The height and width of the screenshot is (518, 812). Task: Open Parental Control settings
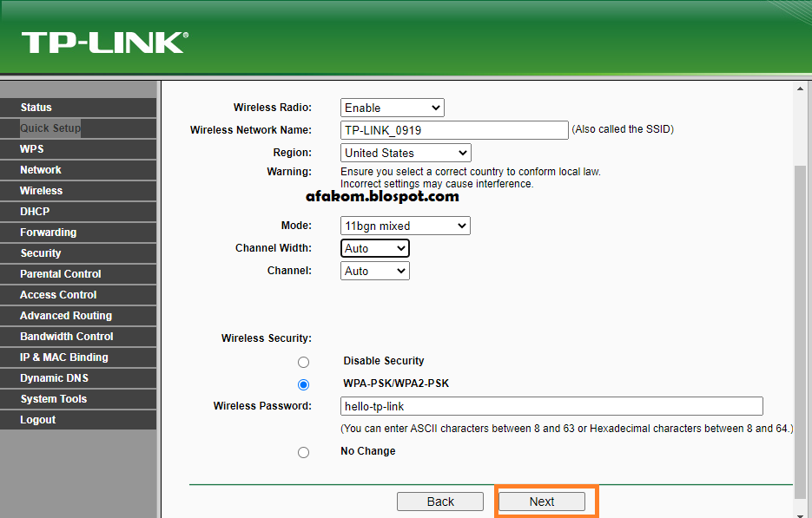point(58,273)
